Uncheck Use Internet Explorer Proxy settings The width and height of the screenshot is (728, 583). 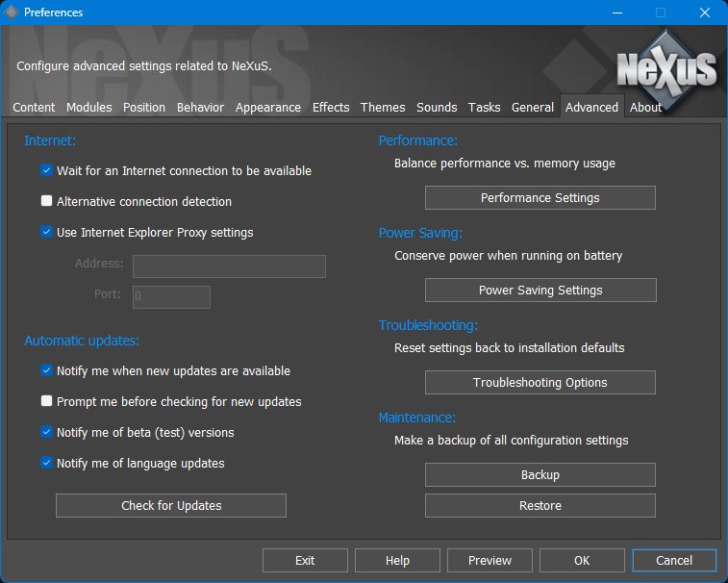tap(46, 232)
